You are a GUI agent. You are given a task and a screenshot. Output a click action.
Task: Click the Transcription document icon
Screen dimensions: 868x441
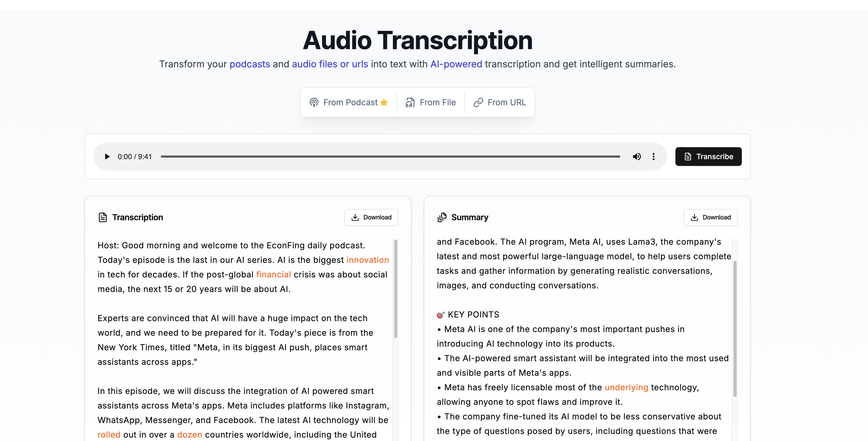(103, 217)
